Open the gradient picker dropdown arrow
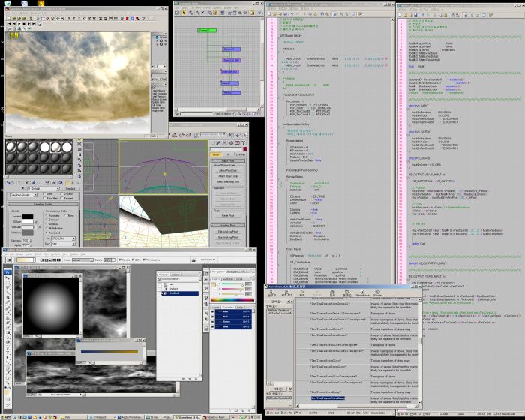 point(34,260)
